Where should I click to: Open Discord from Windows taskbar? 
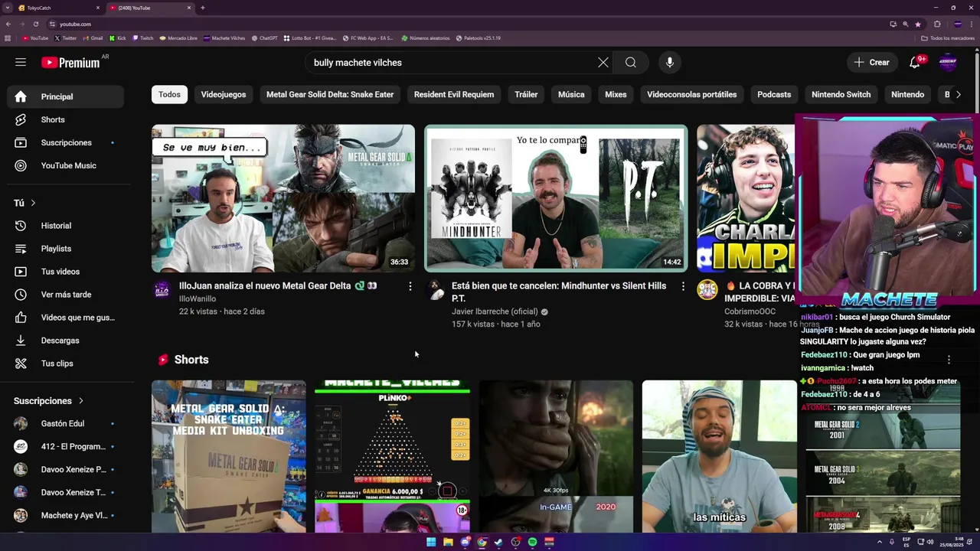click(465, 542)
